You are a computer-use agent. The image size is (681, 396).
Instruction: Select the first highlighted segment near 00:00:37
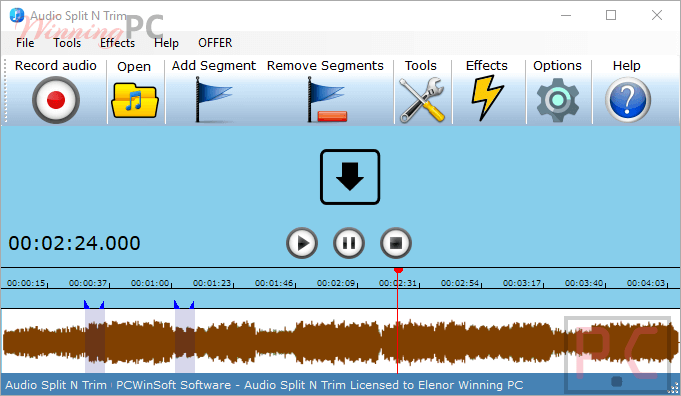[95, 341]
